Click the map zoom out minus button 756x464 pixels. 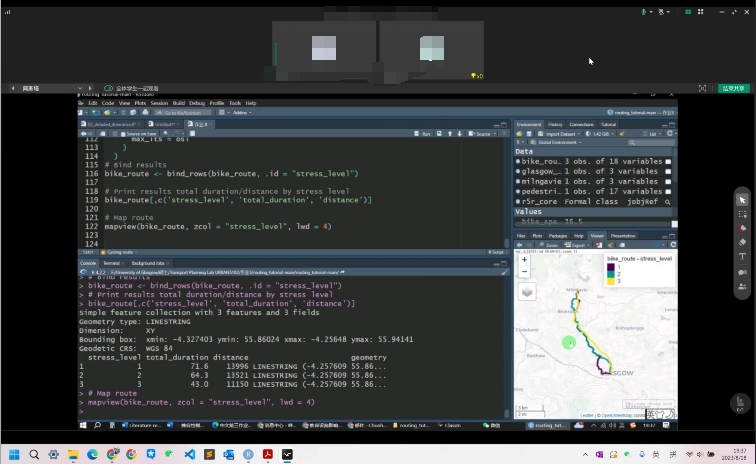click(524, 271)
